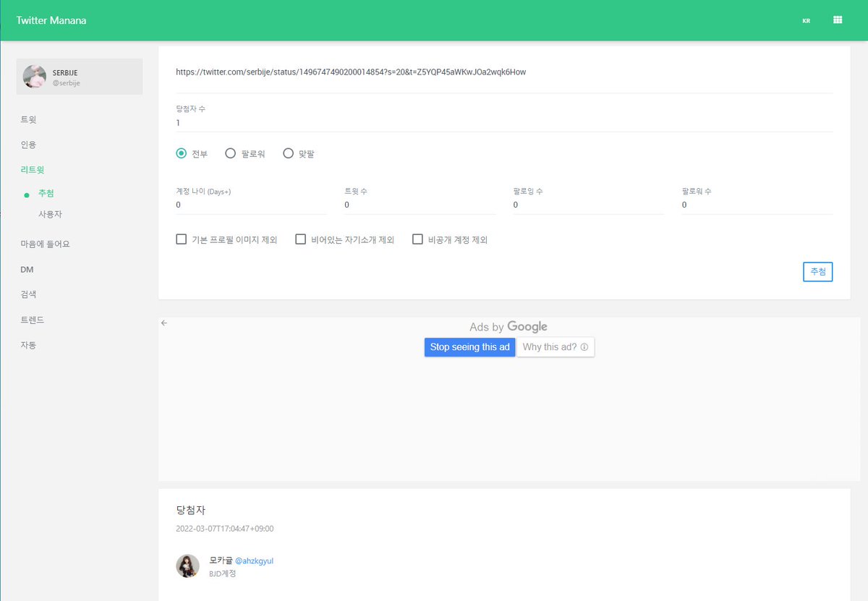
Task: Click the Why this ad? button
Action: (x=556, y=347)
